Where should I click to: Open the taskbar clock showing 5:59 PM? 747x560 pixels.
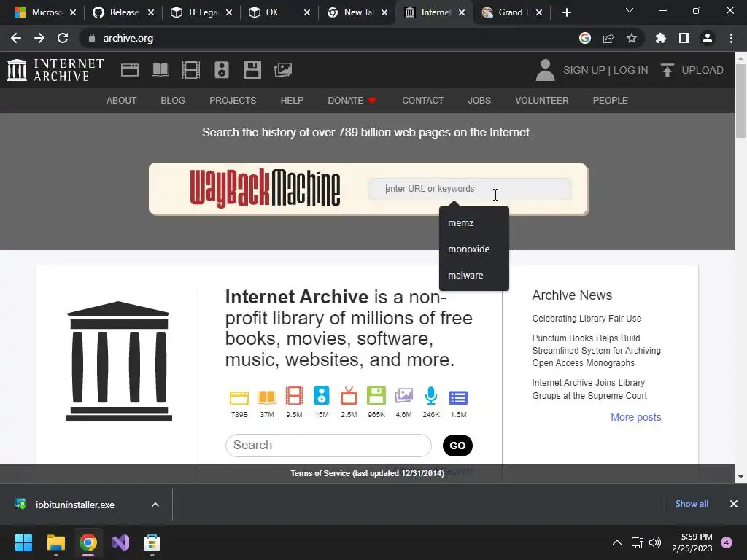tap(692, 542)
